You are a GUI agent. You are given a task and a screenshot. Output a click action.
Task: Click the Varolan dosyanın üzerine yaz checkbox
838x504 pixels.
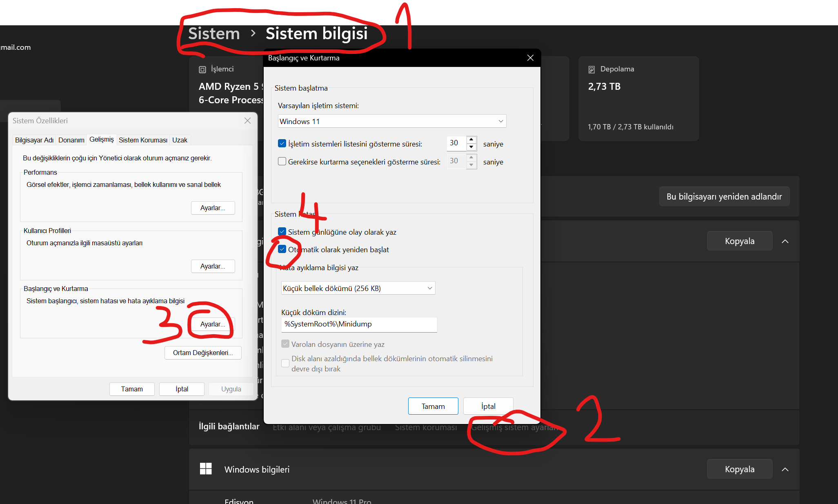point(285,344)
